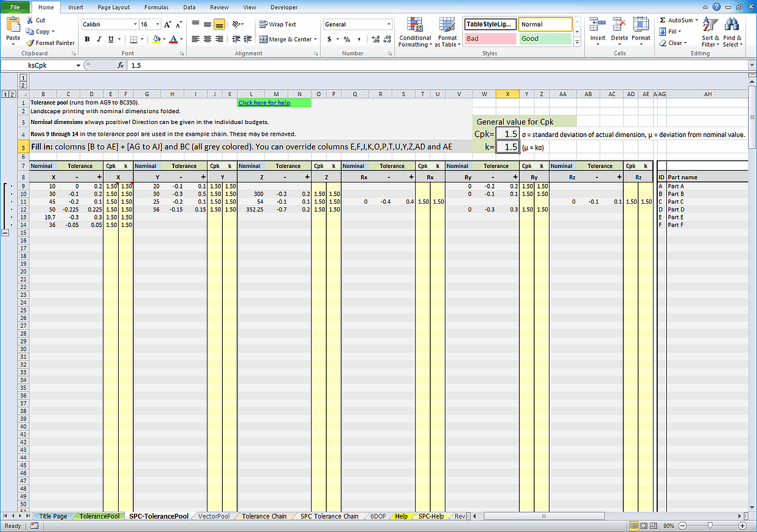Click the red Font Color swatch button
This screenshot has height=532, width=757.
pyautogui.click(x=173, y=39)
